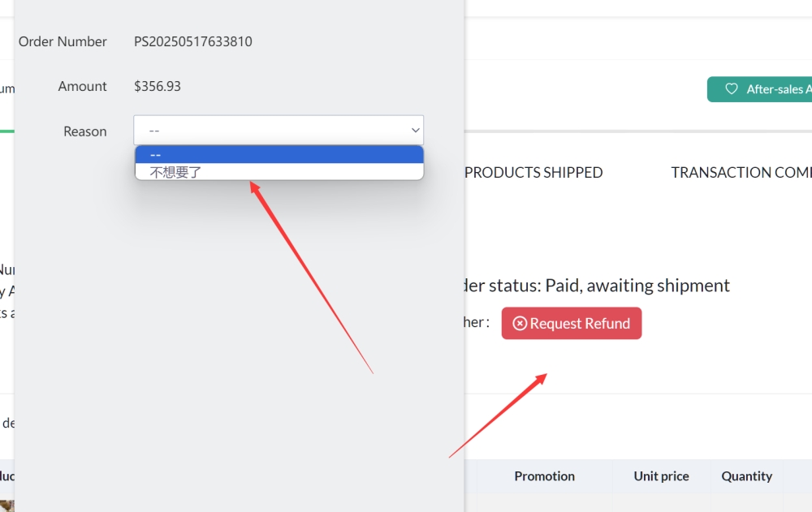This screenshot has width=812, height=512.
Task: Click the Promotion column header
Action: coord(544,475)
